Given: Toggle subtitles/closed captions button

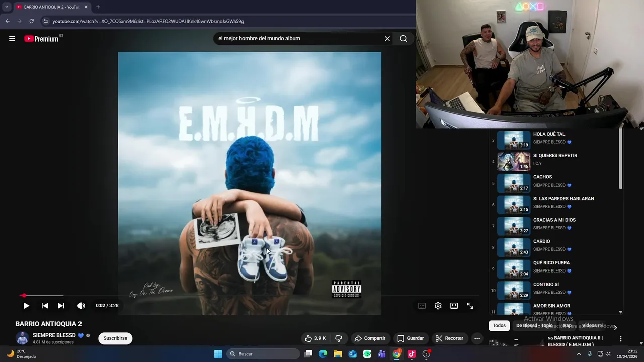Looking at the screenshot, I should pos(422,306).
